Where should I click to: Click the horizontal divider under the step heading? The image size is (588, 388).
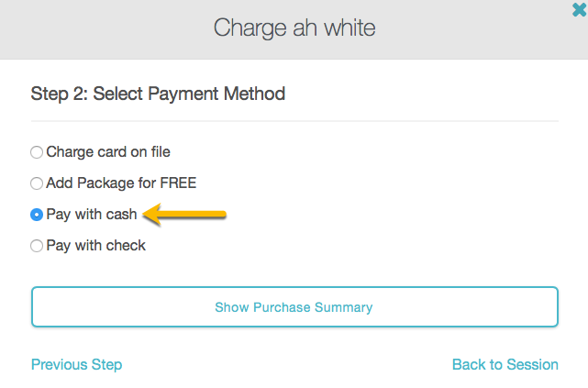tap(294, 121)
